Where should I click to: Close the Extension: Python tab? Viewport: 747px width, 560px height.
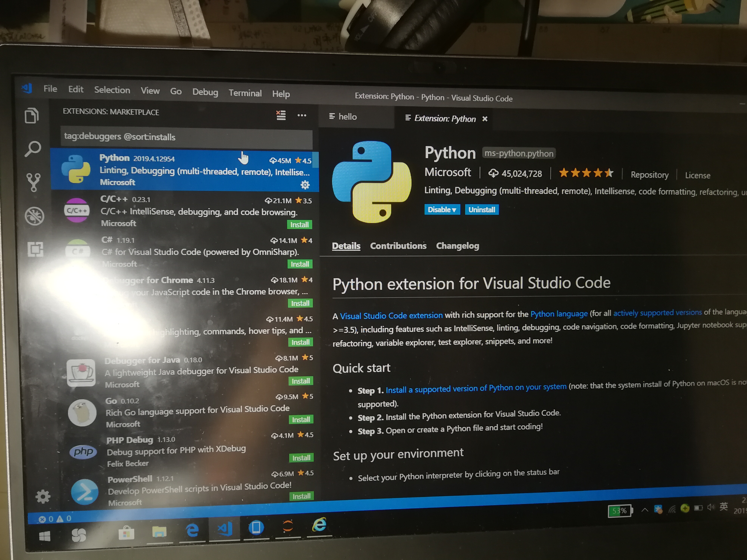pos(485,119)
